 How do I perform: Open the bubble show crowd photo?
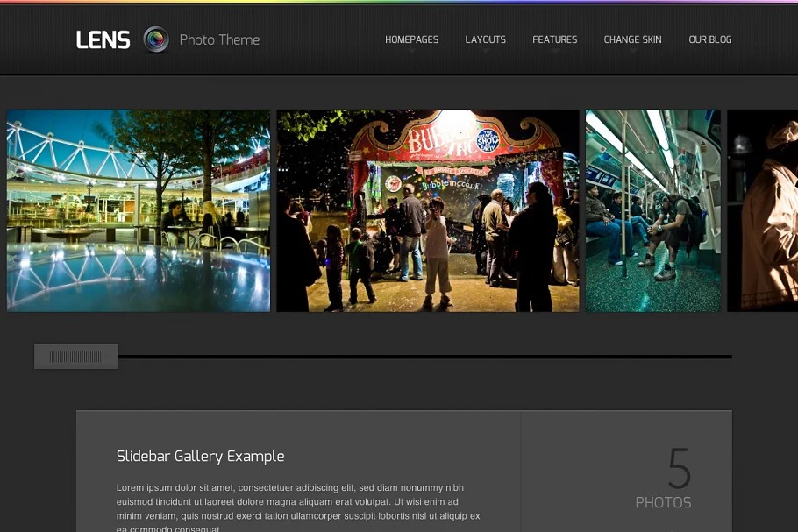click(x=428, y=210)
